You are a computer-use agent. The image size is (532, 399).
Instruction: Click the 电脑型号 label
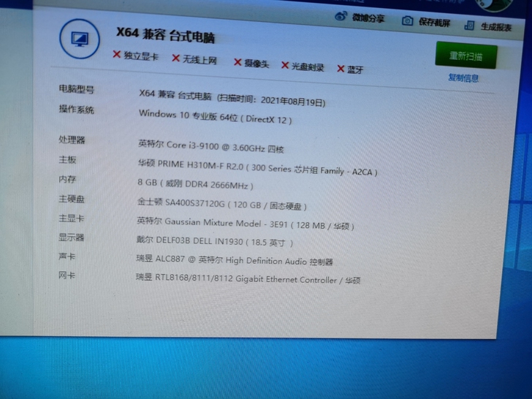[x=76, y=89]
